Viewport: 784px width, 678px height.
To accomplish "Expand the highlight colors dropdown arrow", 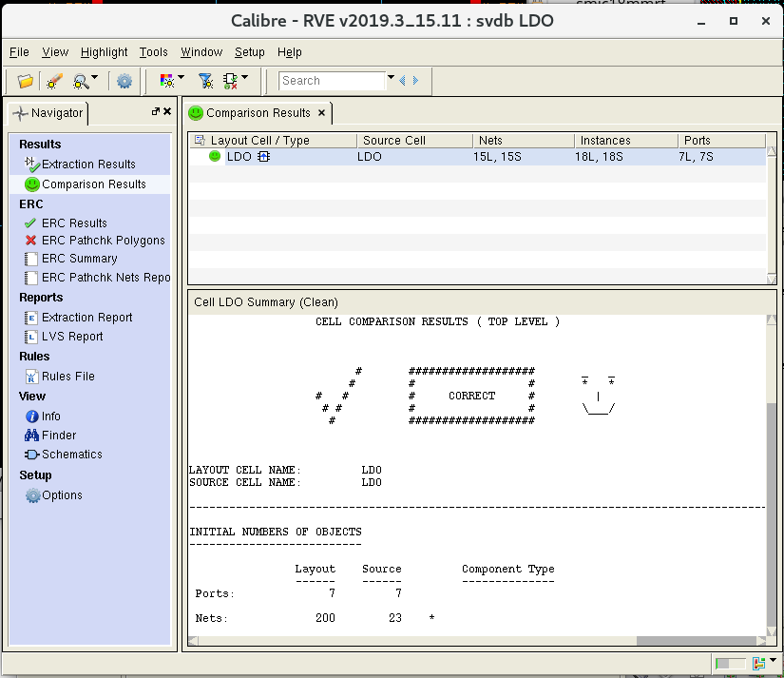I will (181, 77).
